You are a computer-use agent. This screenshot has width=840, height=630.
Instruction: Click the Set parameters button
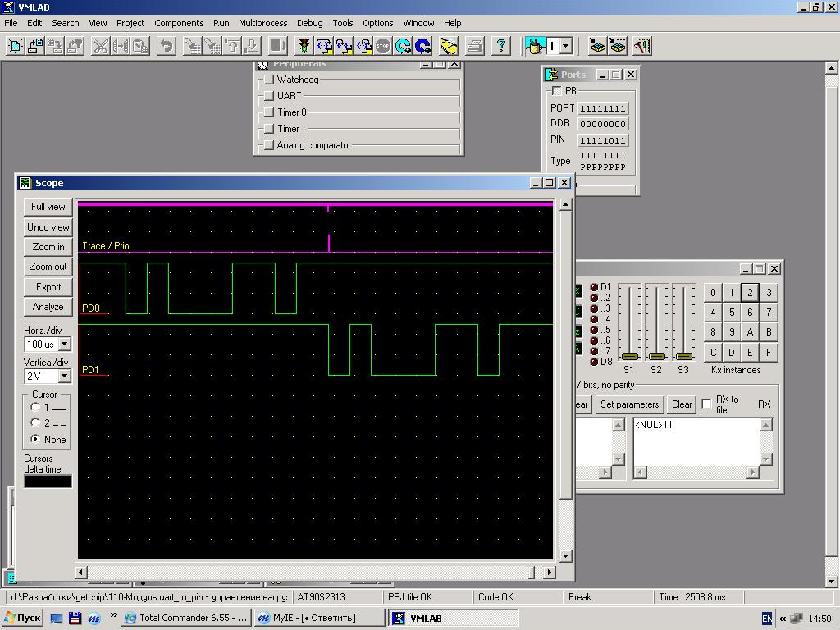629,404
